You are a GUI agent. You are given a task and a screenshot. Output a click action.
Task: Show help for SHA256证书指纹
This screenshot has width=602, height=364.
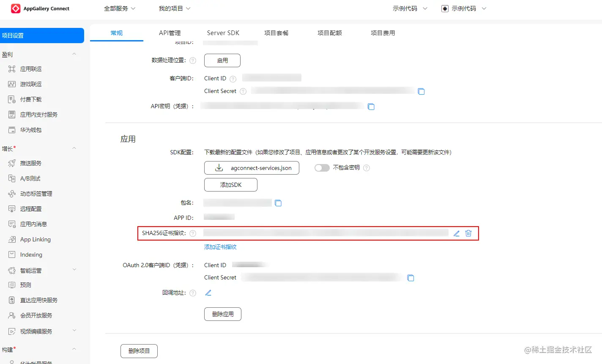pos(193,233)
